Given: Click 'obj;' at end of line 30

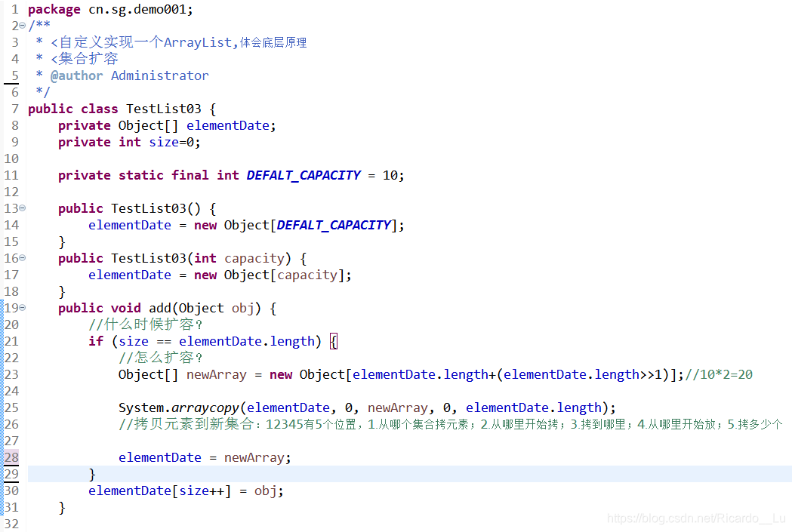Looking at the screenshot, I should [x=269, y=491].
